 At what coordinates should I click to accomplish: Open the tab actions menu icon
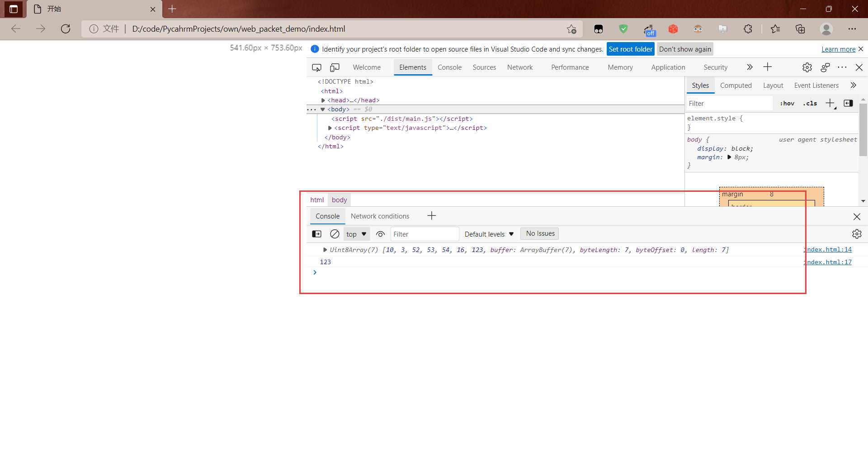pyautogui.click(x=14, y=9)
